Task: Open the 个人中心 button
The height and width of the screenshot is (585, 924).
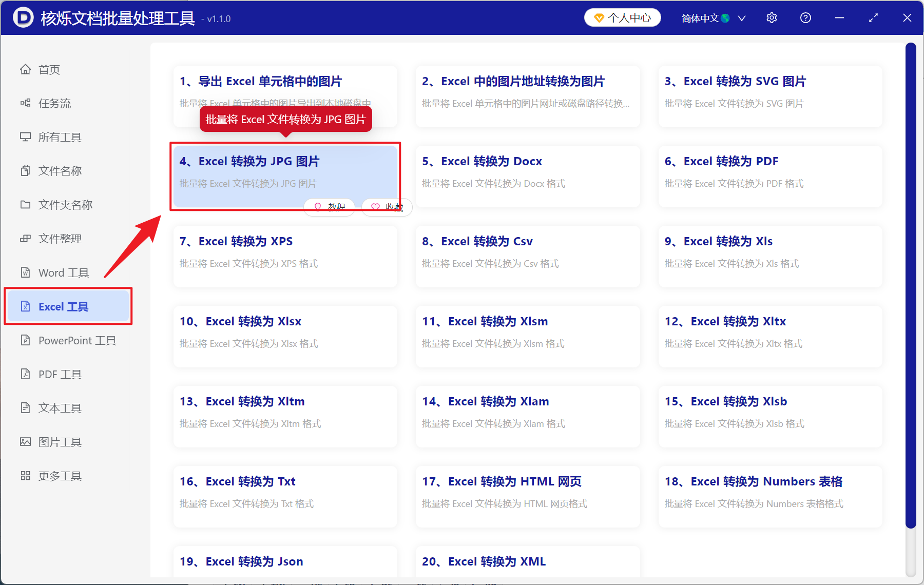Action: tap(622, 18)
